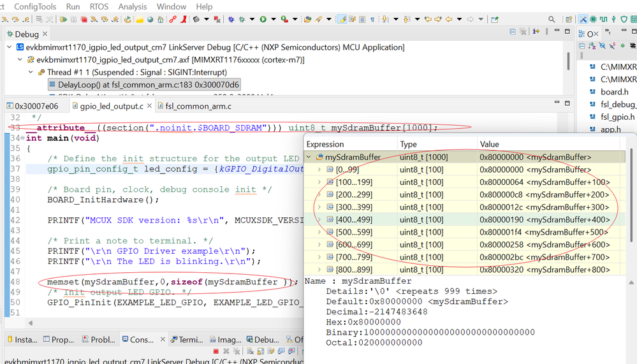The image size is (637, 364).
Task: Click the home icon in main toolbar
Action: click(161, 19)
